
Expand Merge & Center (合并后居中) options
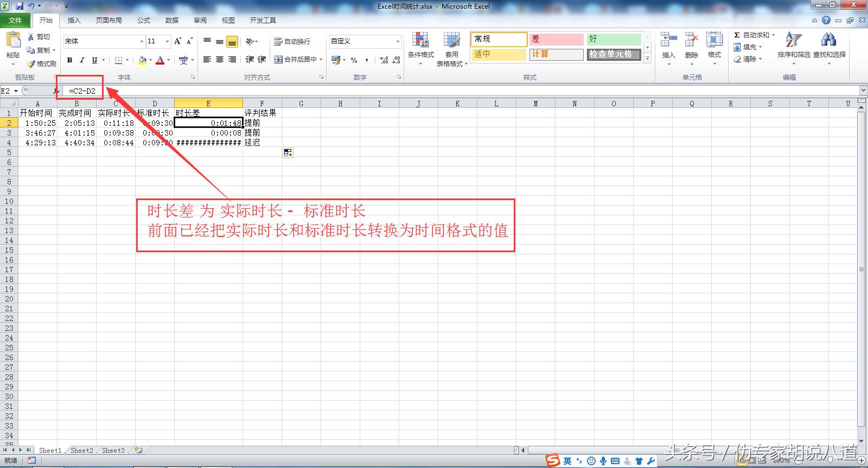point(321,60)
